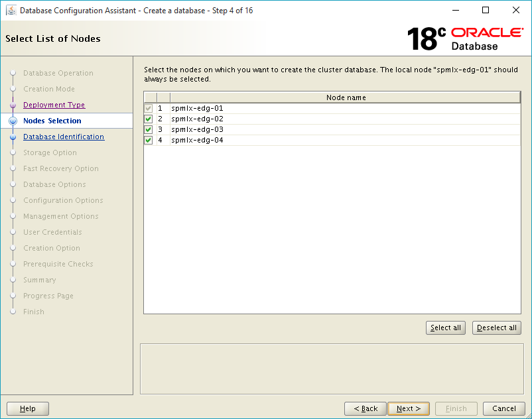This screenshot has height=419, width=532.
Task: Uncheck the checkbox for node spmlx-edg-02
Action: click(149, 119)
